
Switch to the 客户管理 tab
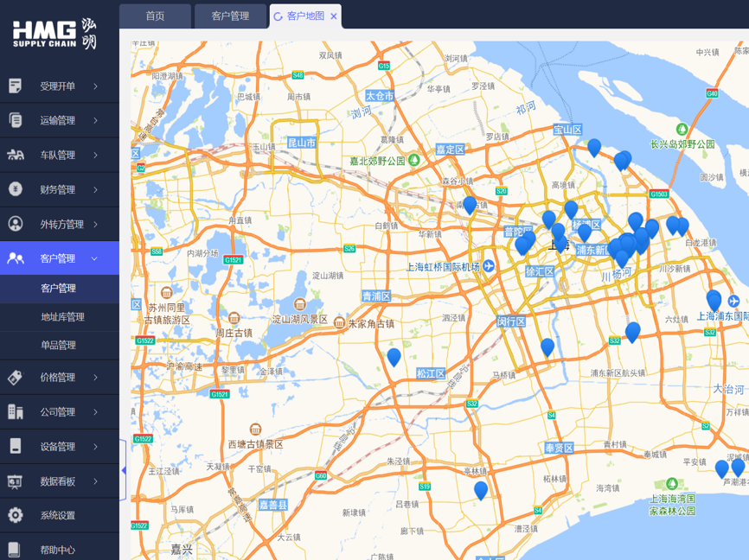[x=230, y=16]
